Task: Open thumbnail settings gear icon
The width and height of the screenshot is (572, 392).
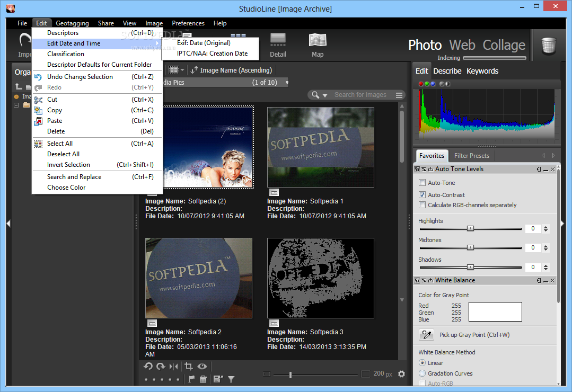Action: pyautogui.click(x=401, y=374)
